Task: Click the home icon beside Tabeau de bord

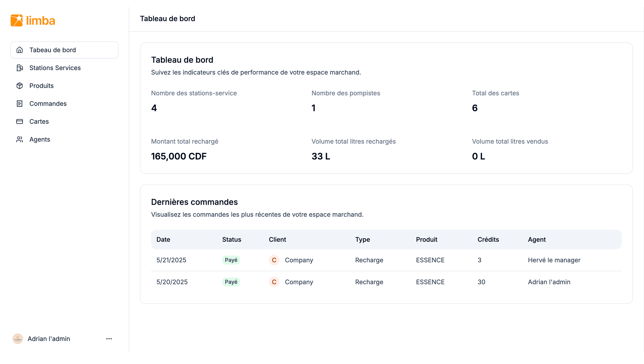Action: click(x=19, y=50)
